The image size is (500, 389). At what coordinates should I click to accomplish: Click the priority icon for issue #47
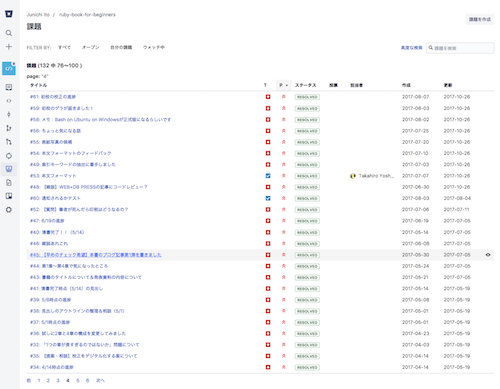pos(284,221)
